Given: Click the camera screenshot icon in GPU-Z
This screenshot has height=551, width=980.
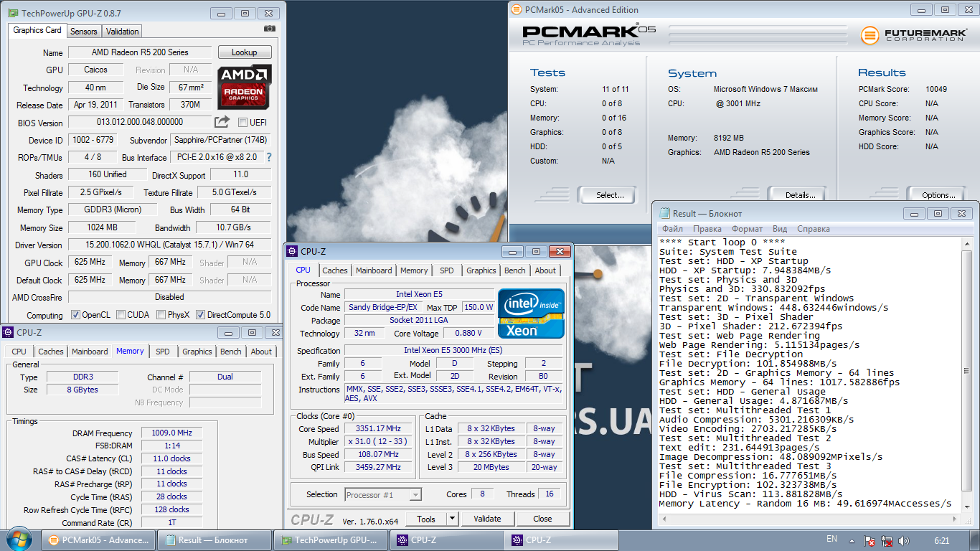Looking at the screenshot, I should (x=269, y=29).
